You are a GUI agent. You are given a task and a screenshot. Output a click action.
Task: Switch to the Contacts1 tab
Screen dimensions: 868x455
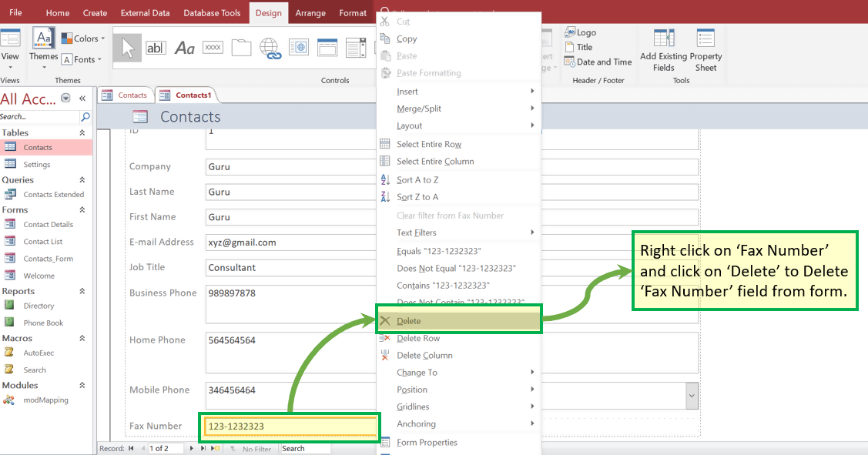(193, 95)
